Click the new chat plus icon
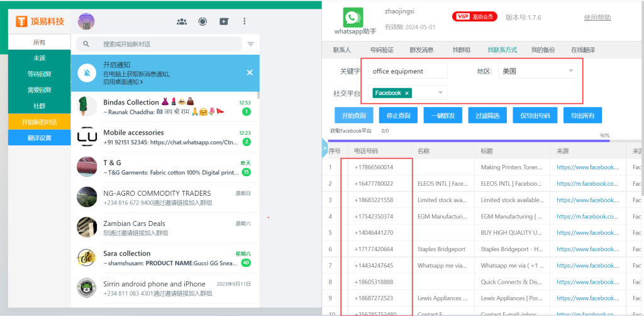Image resolution: width=644 pixels, height=316 pixels. (x=223, y=21)
